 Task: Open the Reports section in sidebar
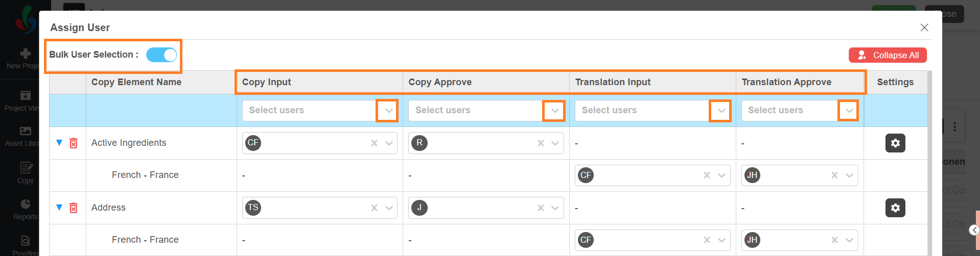25,209
